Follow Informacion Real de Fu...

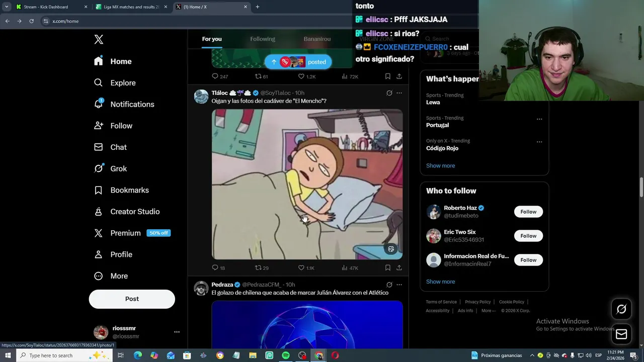[528, 260]
